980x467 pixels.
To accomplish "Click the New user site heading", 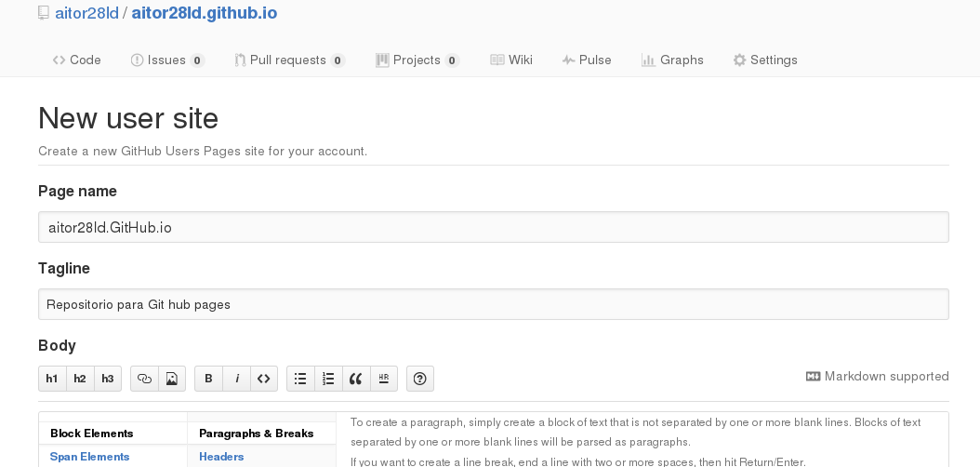I will click(x=128, y=118).
